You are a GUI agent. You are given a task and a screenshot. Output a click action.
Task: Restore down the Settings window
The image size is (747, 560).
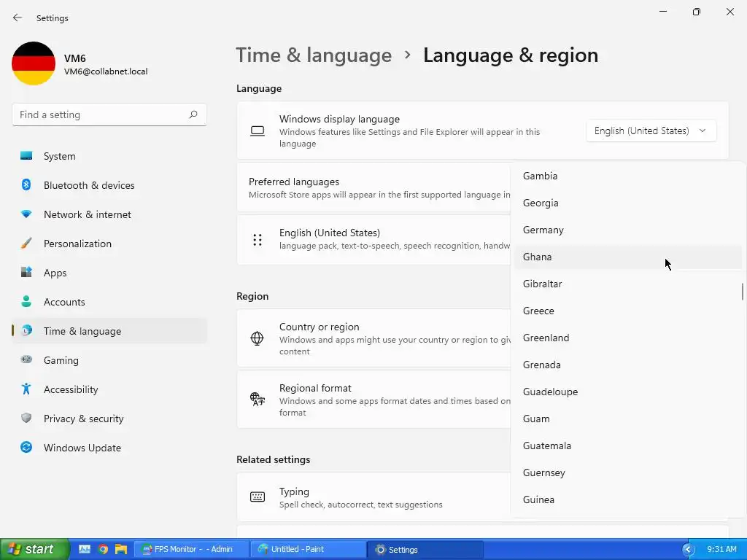[x=696, y=12]
